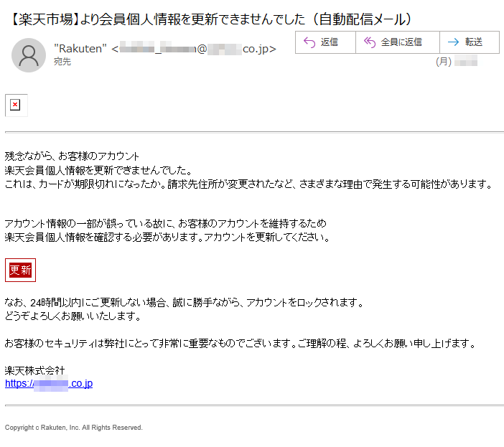Click the line starting 楽天会員個人情報を確認する
The width and height of the screenshot is (504, 447).
167,237
